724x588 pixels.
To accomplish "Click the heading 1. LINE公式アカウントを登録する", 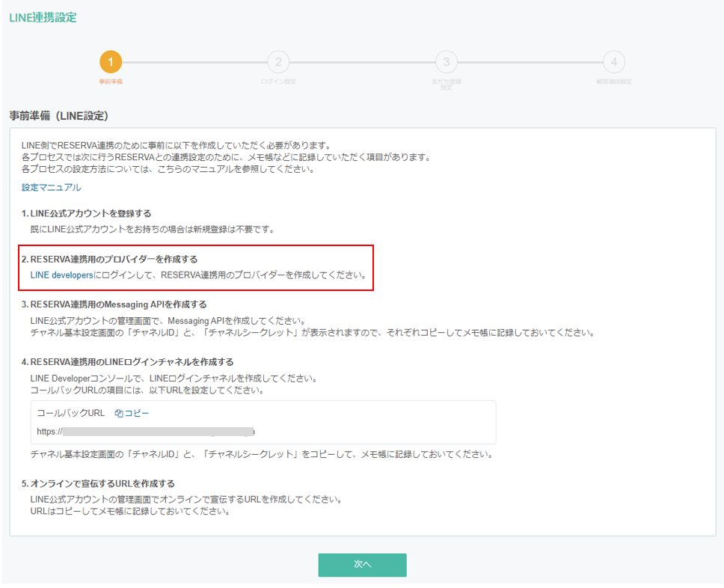I will coord(86,214).
